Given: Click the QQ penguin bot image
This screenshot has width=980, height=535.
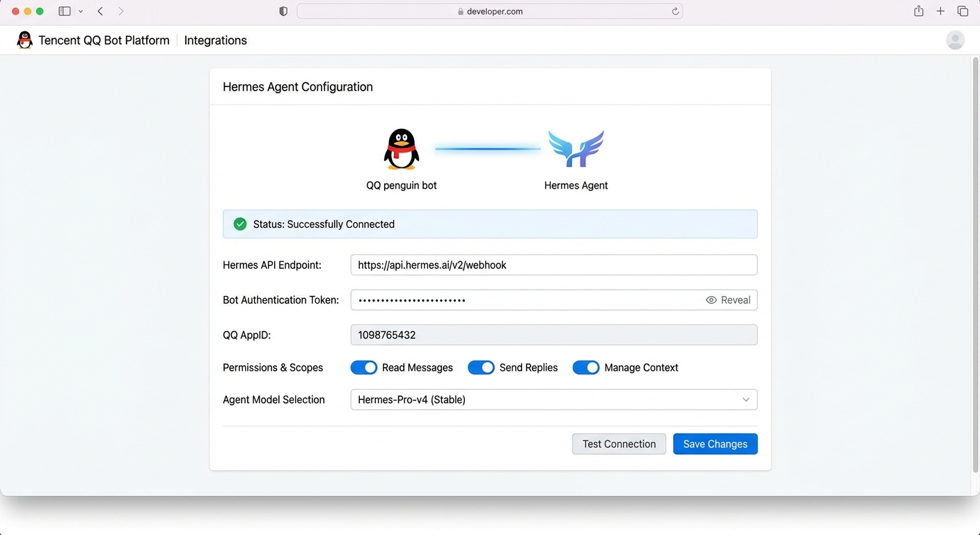Looking at the screenshot, I should [x=402, y=148].
